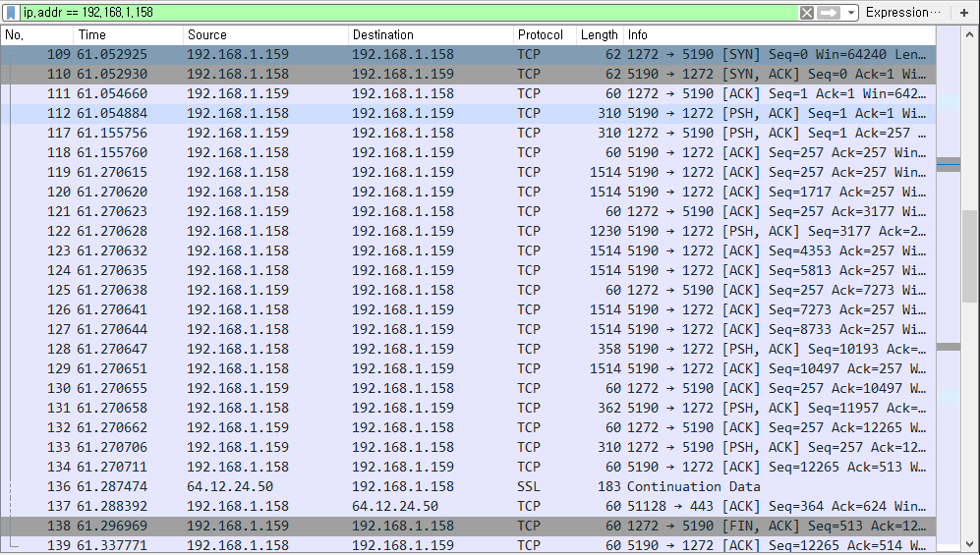Select packet 121 with Ack=3177
Viewport: 980px width, 555px height.
468,211
